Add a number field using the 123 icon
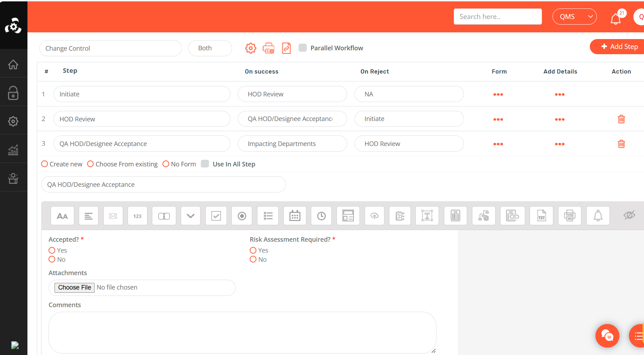644x355 pixels. tap(137, 216)
